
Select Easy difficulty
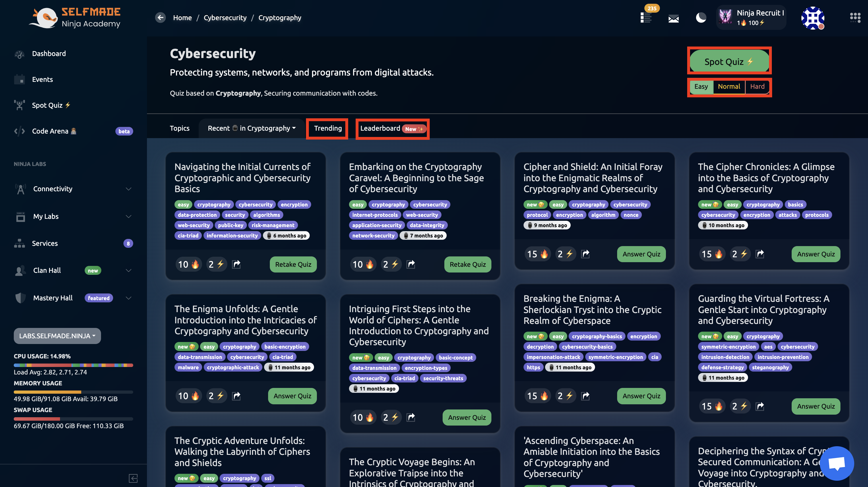[701, 87]
